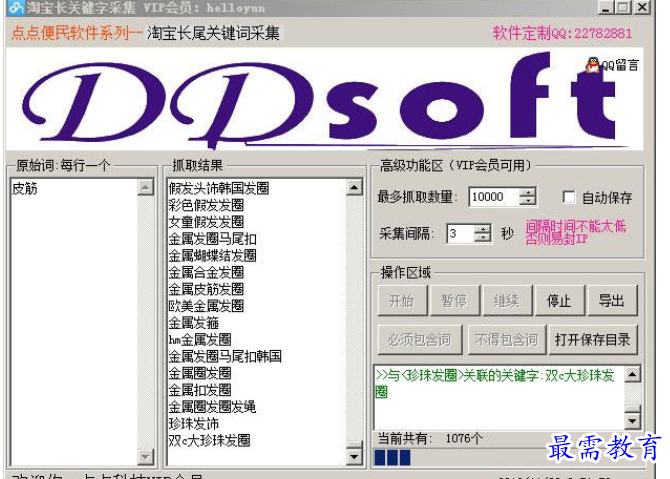The width and height of the screenshot is (670, 479).
Task: Click the 当前共有 1076个 count text
Action: [430, 438]
